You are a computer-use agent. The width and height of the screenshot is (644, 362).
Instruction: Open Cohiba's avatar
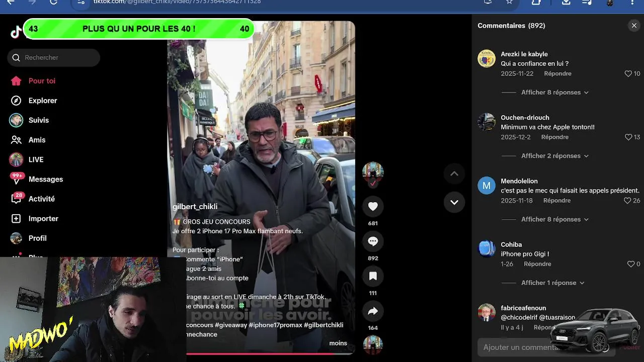(x=487, y=249)
